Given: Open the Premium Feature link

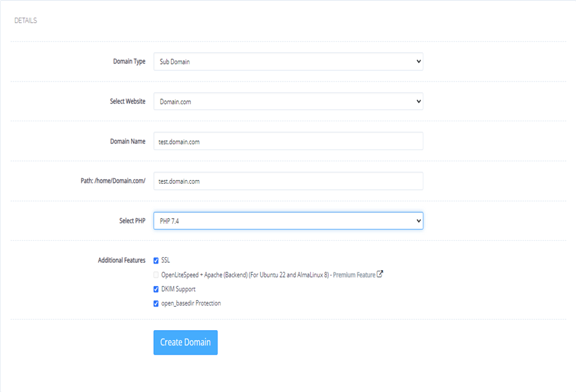Looking at the screenshot, I should pyautogui.click(x=355, y=274).
